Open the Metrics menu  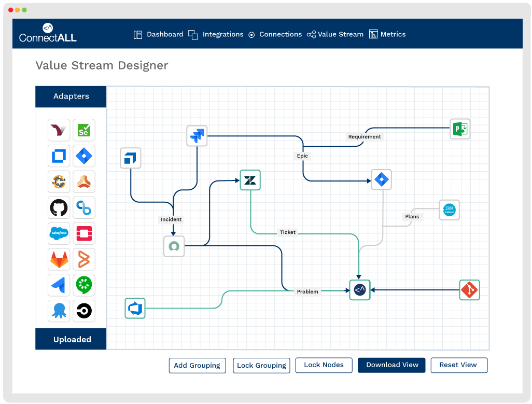coord(387,34)
